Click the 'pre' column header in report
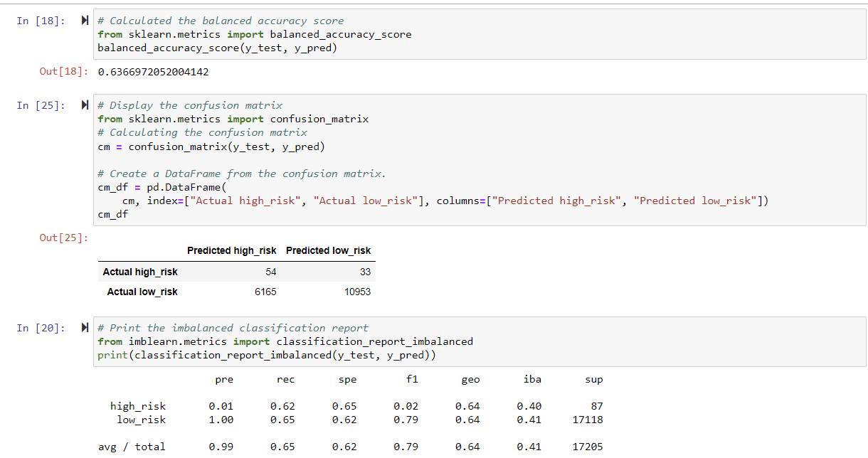This screenshot has width=868, height=458. coord(224,380)
